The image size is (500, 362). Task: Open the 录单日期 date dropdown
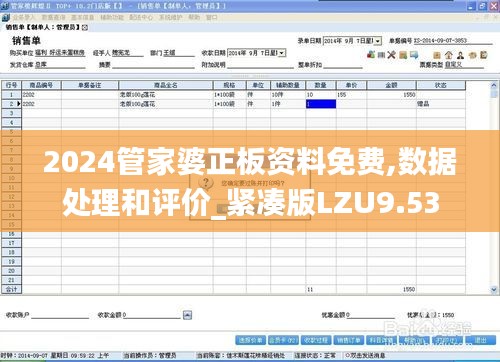(378, 41)
